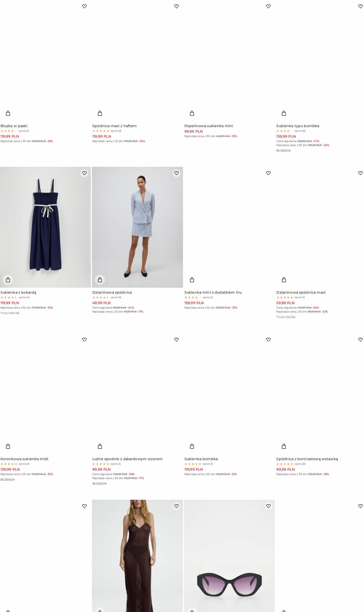
Task: Add Sukienka bombka to shopping bag
Action: tap(192, 446)
